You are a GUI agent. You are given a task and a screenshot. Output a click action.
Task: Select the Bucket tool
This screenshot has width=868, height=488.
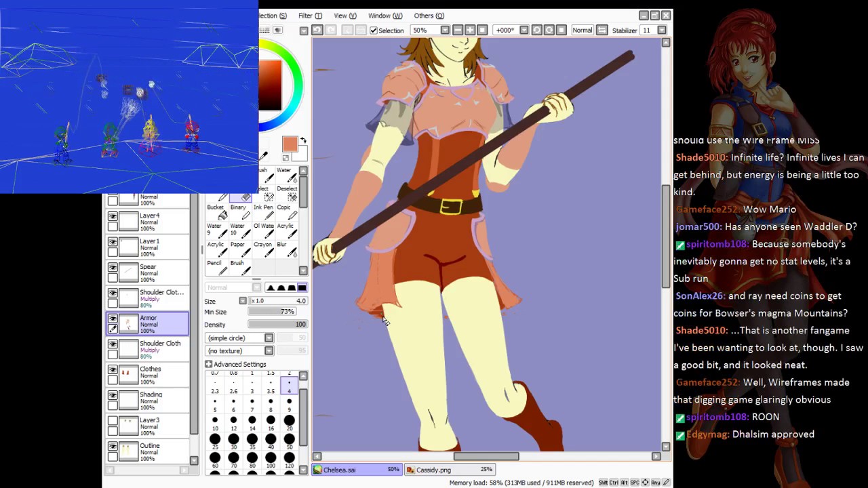(218, 212)
